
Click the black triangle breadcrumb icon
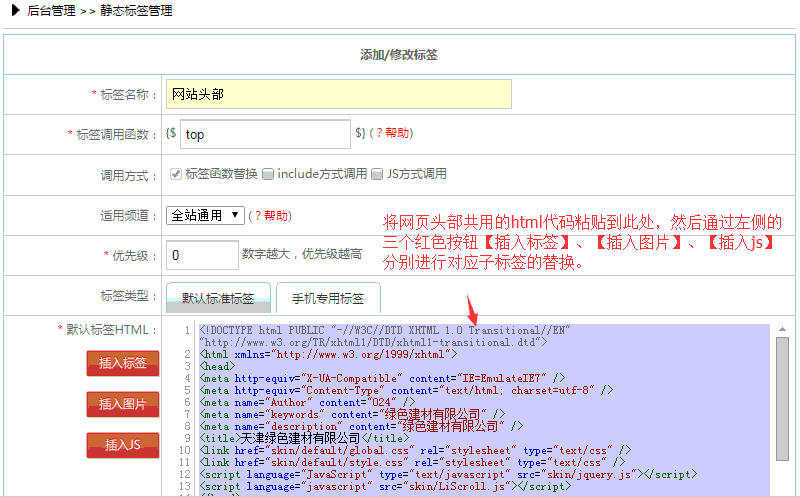pyautogui.click(x=16, y=11)
